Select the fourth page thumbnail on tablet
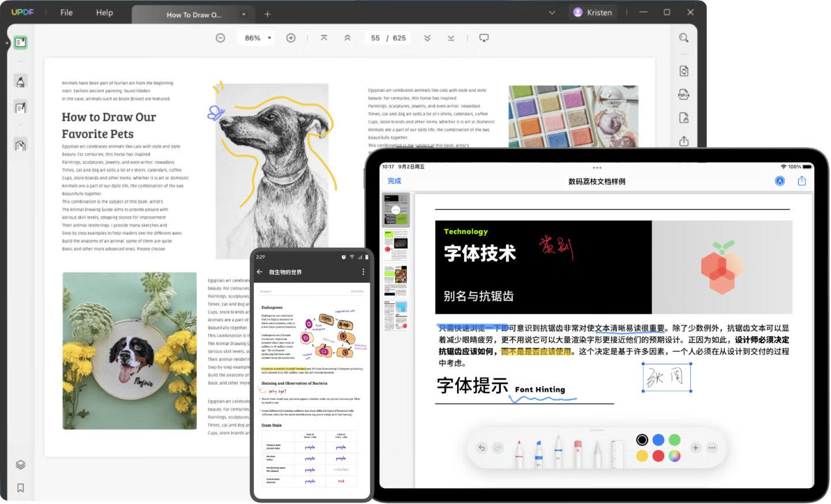This screenshot has width=831, height=504. click(x=396, y=316)
